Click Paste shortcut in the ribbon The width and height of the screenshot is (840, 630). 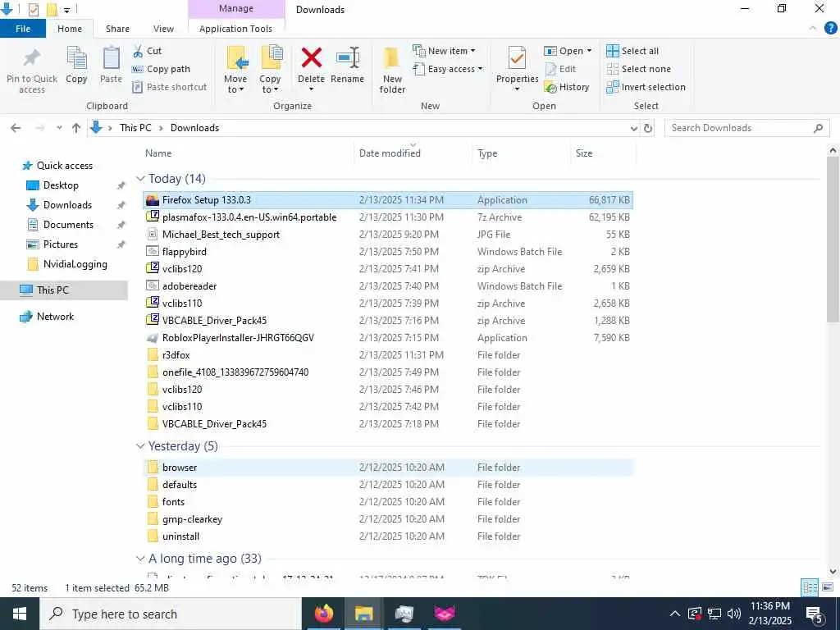[169, 87]
